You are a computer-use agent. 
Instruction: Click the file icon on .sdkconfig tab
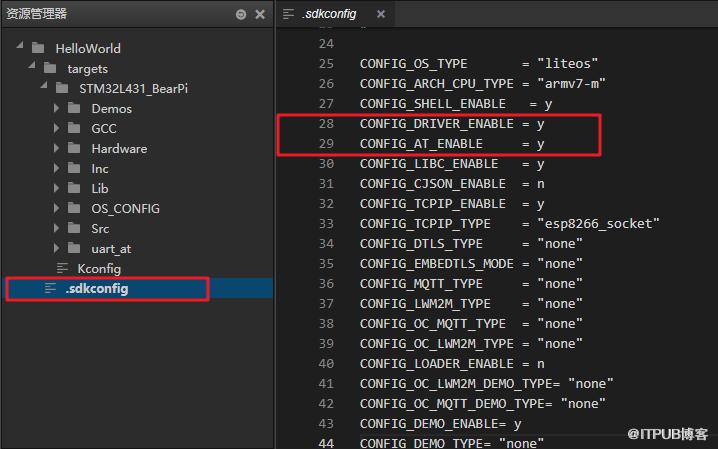288,14
